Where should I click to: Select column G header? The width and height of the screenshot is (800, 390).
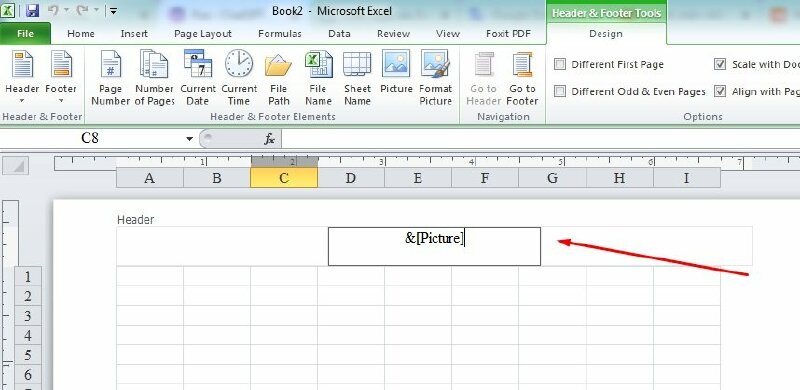pyautogui.click(x=552, y=178)
